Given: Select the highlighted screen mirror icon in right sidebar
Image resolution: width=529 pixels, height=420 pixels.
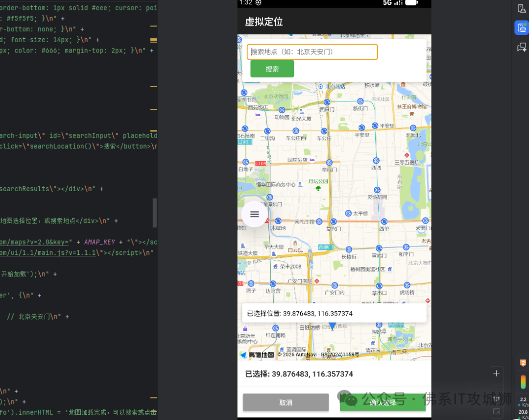Looking at the screenshot, I should point(521,27).
